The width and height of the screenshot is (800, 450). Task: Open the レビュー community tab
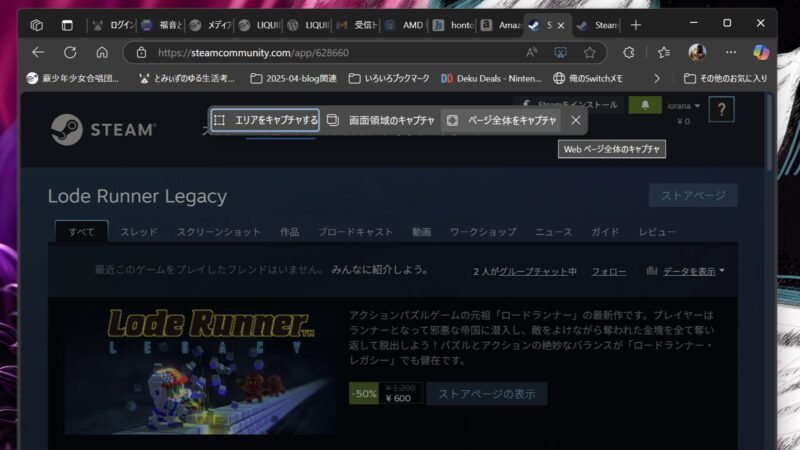pyautogui.click(x=657, y=232)
